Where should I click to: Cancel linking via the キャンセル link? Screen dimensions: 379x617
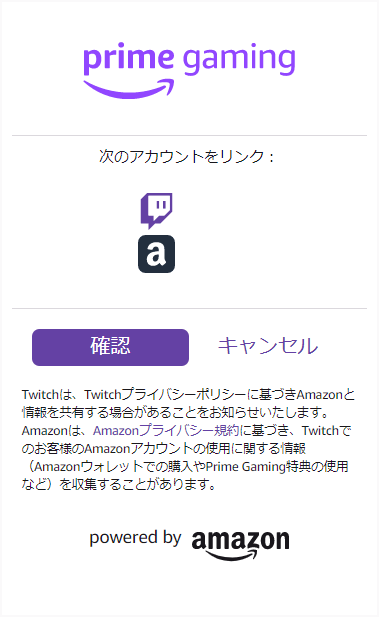pos(268,346)
